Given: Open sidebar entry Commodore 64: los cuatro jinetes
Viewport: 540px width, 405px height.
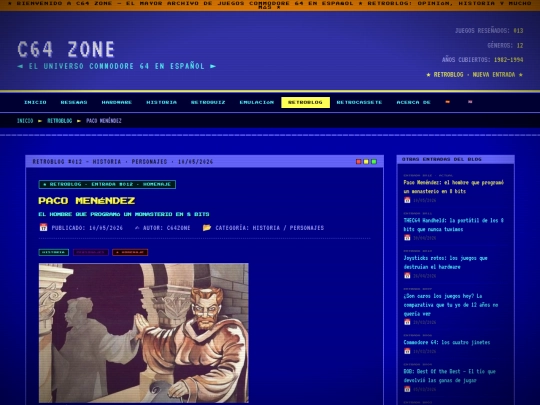Looking at the screenshot, I should (x=447, y=342).
